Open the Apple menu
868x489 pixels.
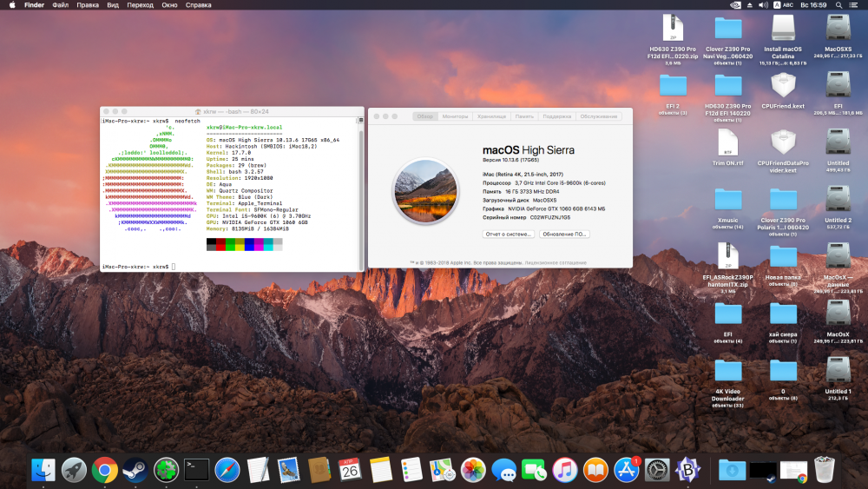[x=11, y=5]
